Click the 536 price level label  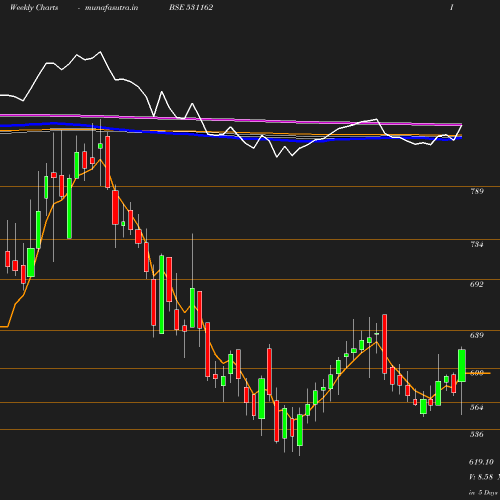point(477,434)
